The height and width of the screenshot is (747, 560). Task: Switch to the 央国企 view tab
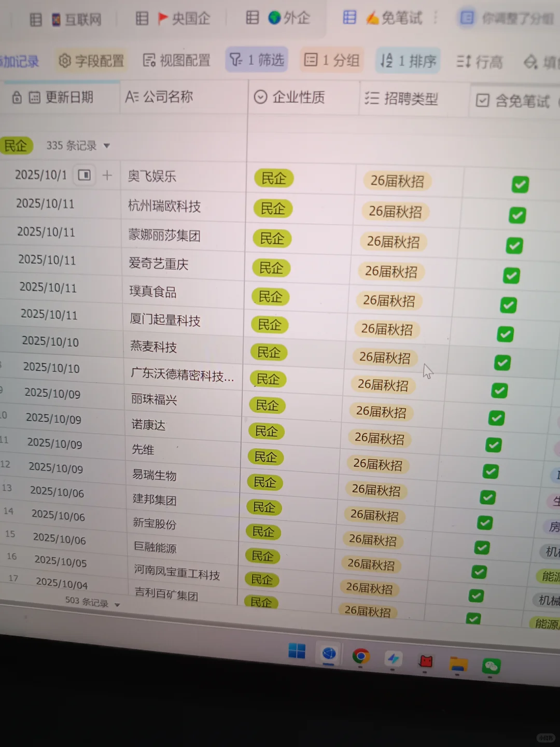[173, 19]
